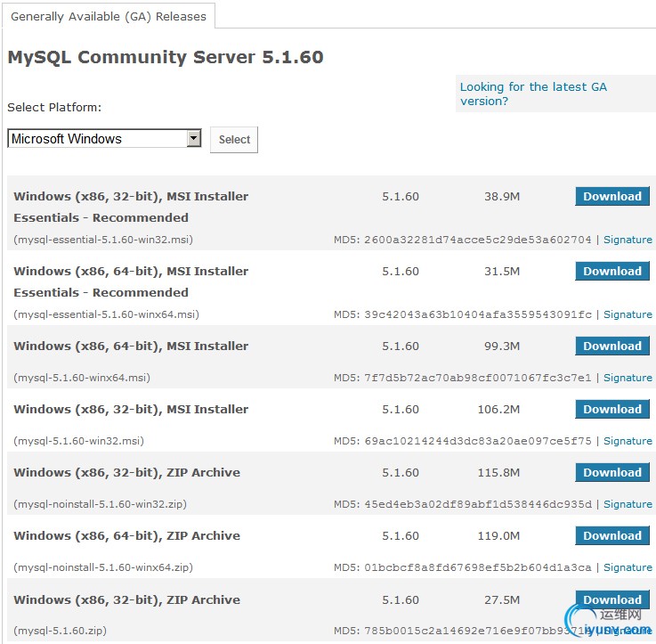Click filename (mysql-5.1.60.zip)
Screen dimensions: 656x644
point(60,631)
